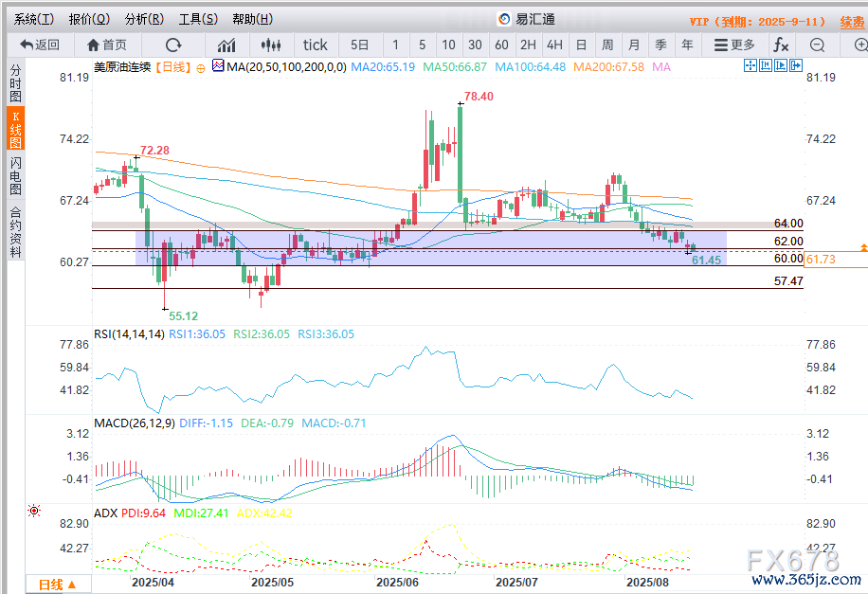Click the red sun icon beside ADX
Image resolution: width=868 pixels, height=594 pixels.
point(34,511)
